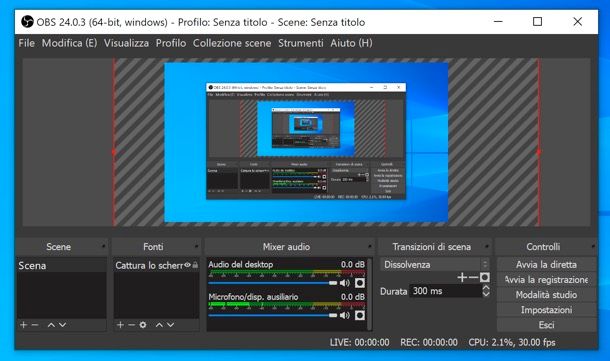Select Scena in the Scene list

(x=61, y=265)
